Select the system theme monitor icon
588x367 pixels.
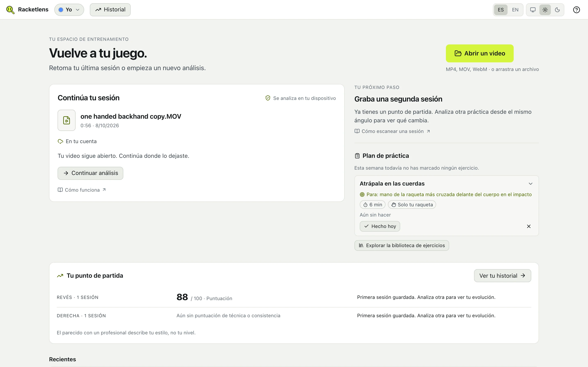(533, 10)
